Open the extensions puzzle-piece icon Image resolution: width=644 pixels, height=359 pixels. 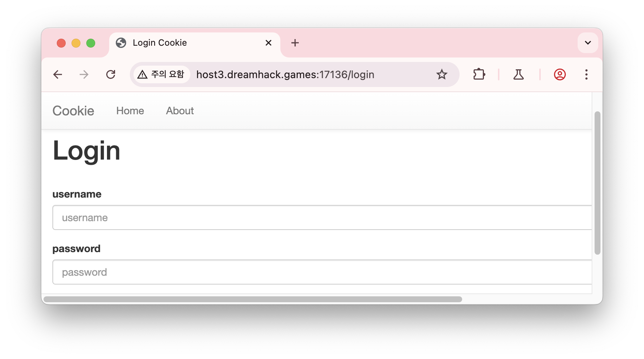click(479, 74)
